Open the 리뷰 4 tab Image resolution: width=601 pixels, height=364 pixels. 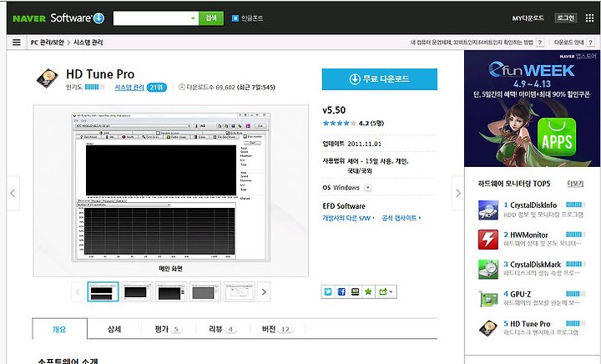pyautogui.click(x=223, y=329)
